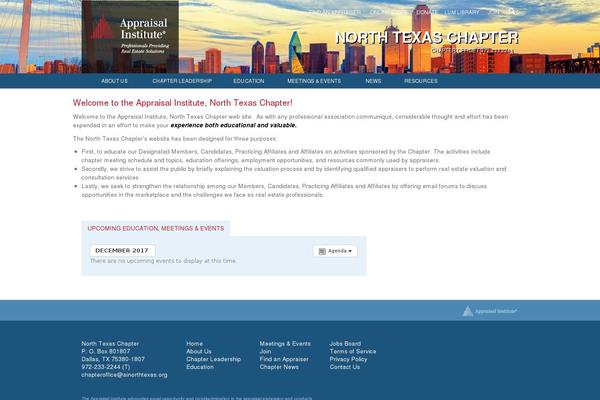This screenshot has width=600, height=400.
Task: Open the Chapter Leadership menu
Action: click(x=182, y=81)
